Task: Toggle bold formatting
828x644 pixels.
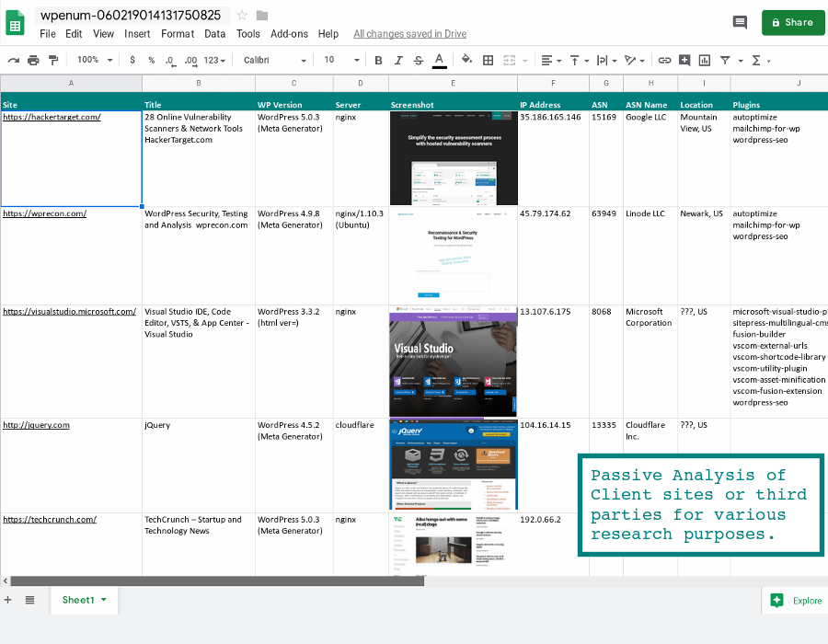Action: click(x=378, y=60)
